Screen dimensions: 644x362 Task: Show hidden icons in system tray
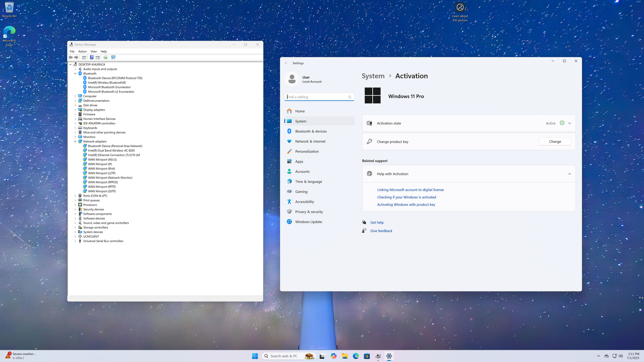[599, 356]
